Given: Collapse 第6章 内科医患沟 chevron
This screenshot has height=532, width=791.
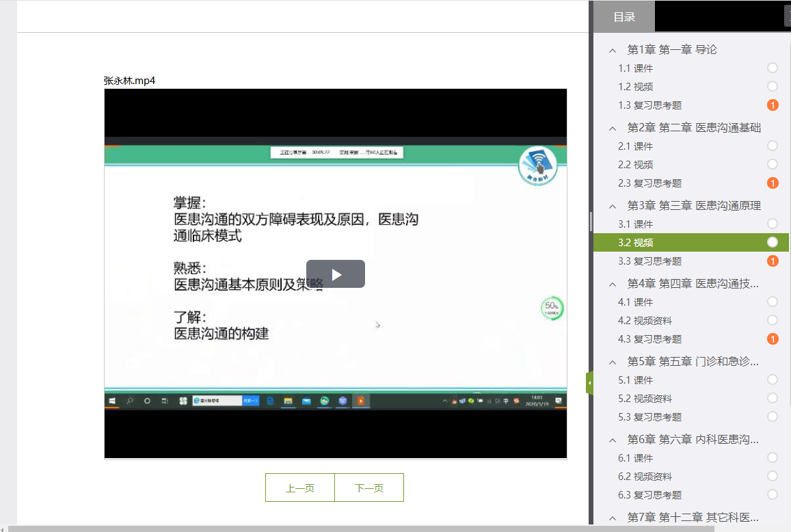Looking at the screenshot, I should [613, 440].
